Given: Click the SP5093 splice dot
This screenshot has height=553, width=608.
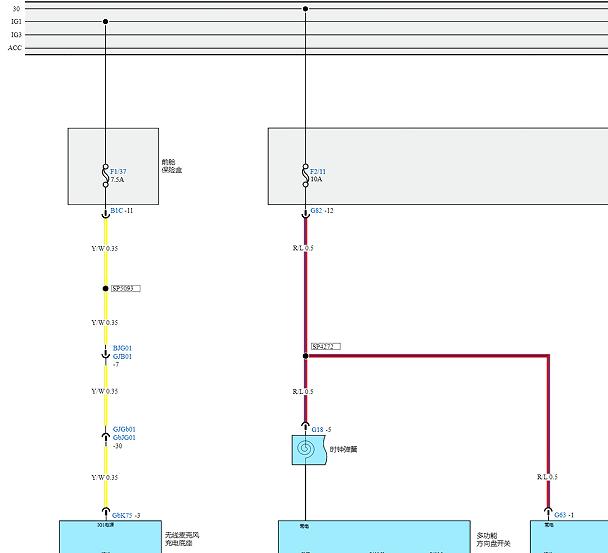Looking at the screenshot, I should [105, 289].
